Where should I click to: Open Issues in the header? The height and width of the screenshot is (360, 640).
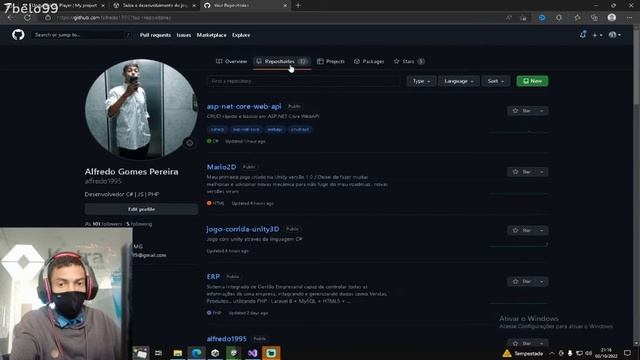(184, 35)
